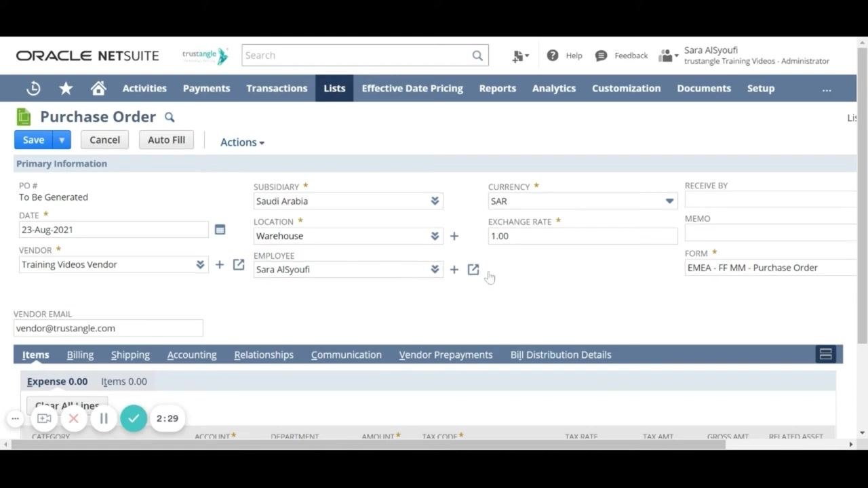This screenshot has width=868, height=488.
Task: Open the Transactions menu
Action: click(277, 88)
